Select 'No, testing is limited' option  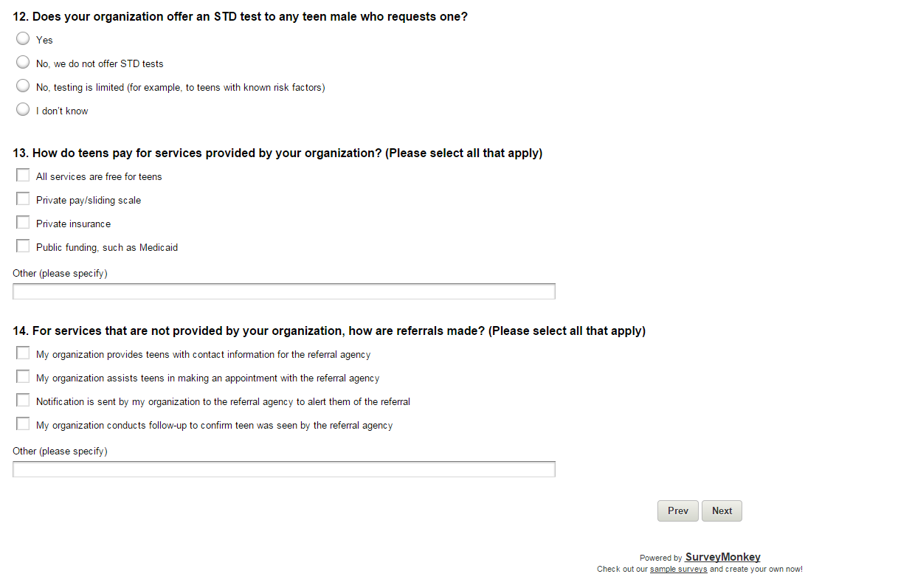click(x=23, y=86)
